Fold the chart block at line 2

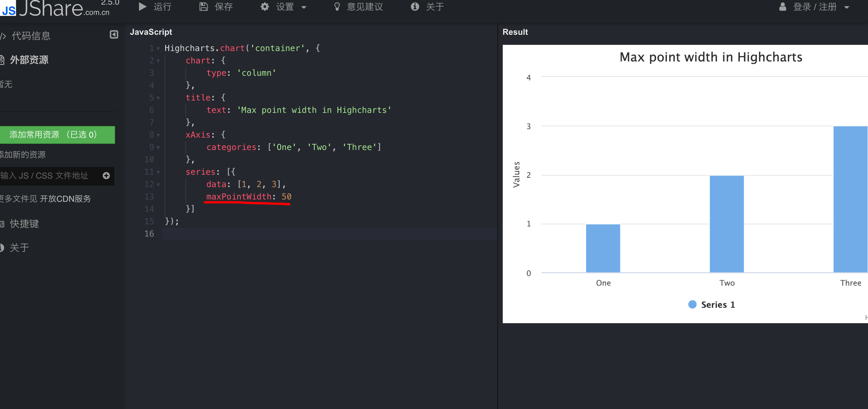point(158,61)
